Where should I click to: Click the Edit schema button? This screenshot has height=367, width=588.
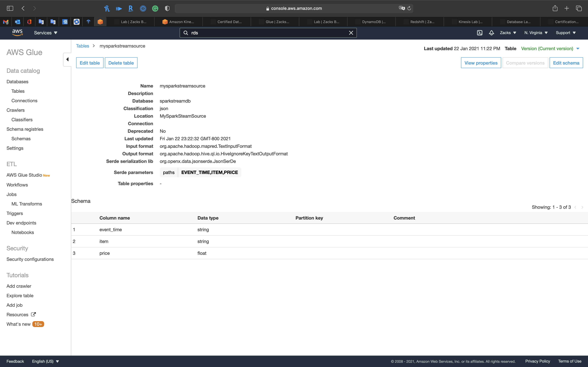pyautogui.click(x=566, y=63)
